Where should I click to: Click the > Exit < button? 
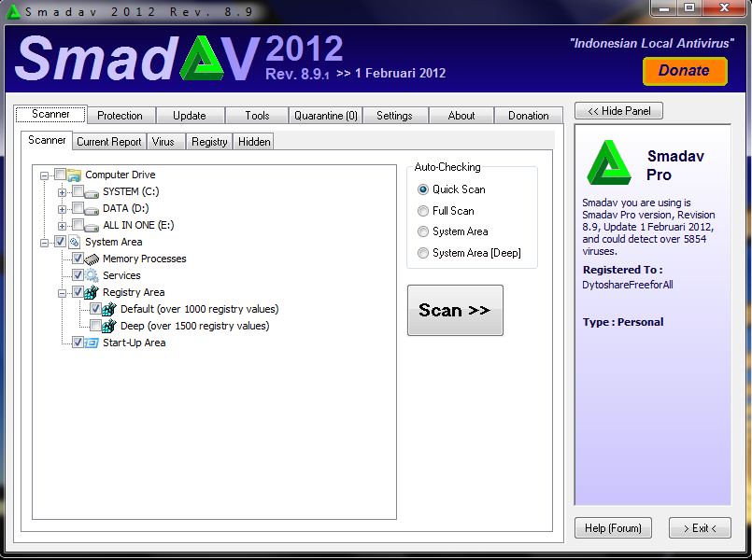point(700,528)
